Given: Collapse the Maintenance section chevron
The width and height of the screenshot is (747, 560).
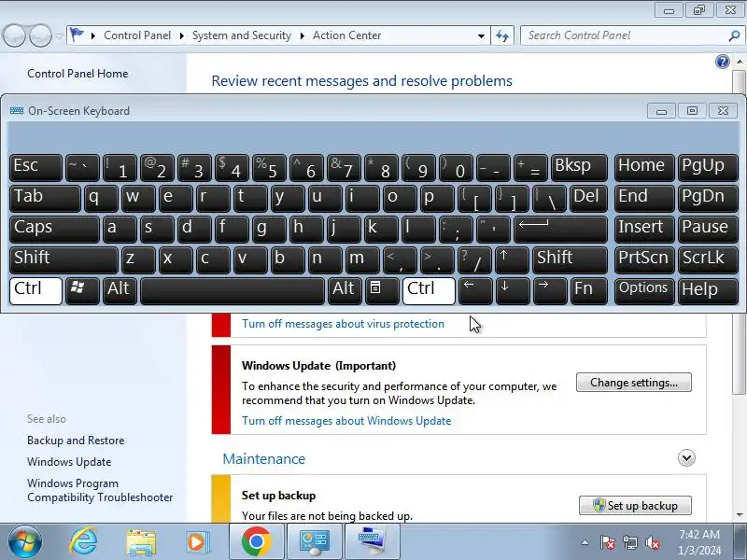Looking at the screenshot, I should [686, 458].
